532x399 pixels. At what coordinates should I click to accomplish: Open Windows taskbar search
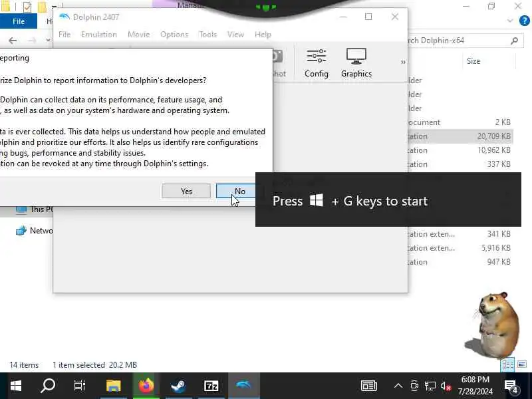(x=48, y=386)
